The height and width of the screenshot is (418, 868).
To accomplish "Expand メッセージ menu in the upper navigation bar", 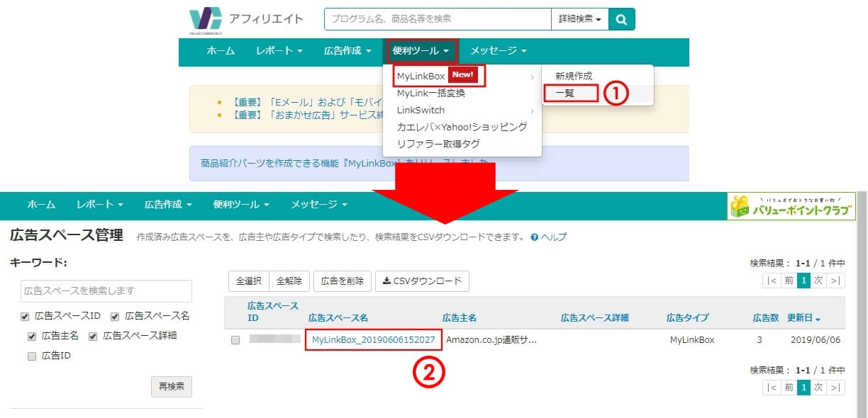I will coord(499,51).
